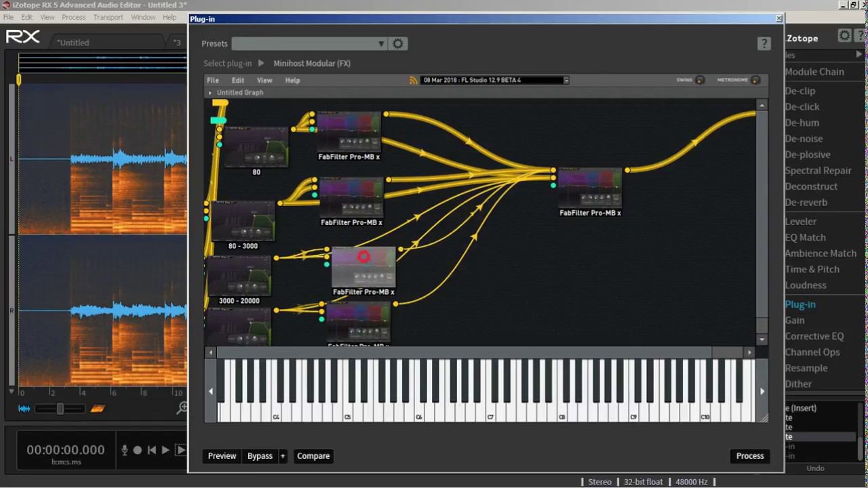The image size is (868, 488).
Task: Open preset manager gear in Plug-in window
Action: click(x=398, y=43)
